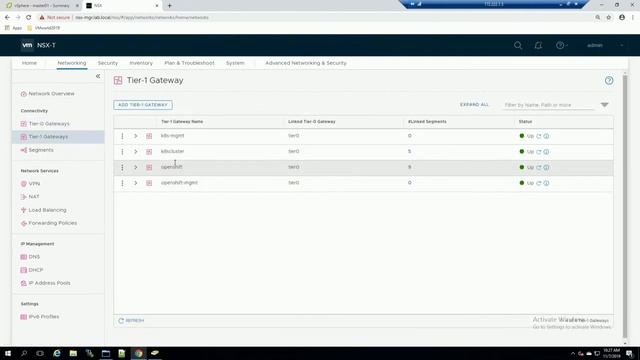
Task: Focus the Filter by Name, Path field
Action: (549, 105)
